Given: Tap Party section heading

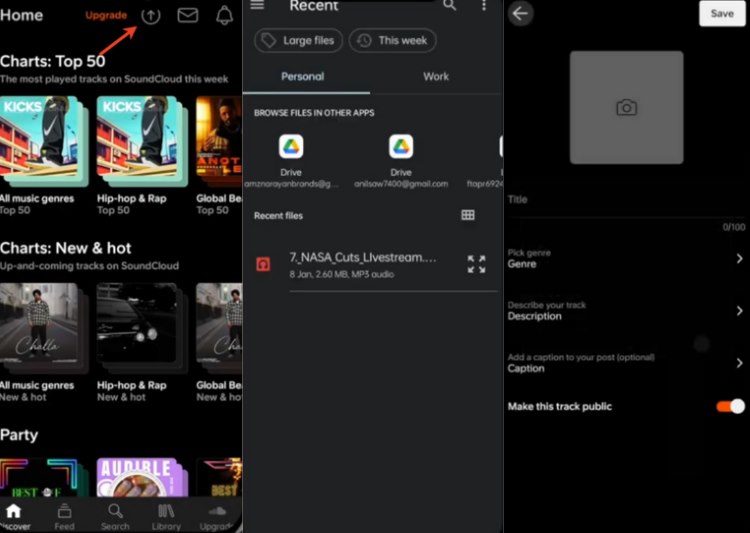Looking at the screenshot, I should coord(19,435).
